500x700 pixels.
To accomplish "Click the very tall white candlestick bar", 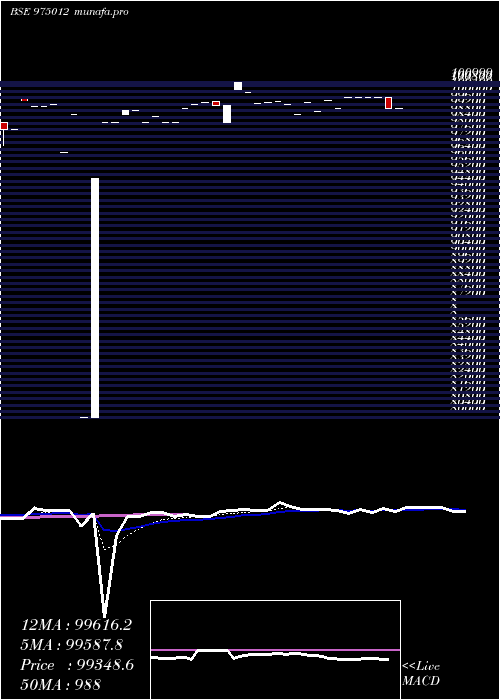I will pos(95,298).
